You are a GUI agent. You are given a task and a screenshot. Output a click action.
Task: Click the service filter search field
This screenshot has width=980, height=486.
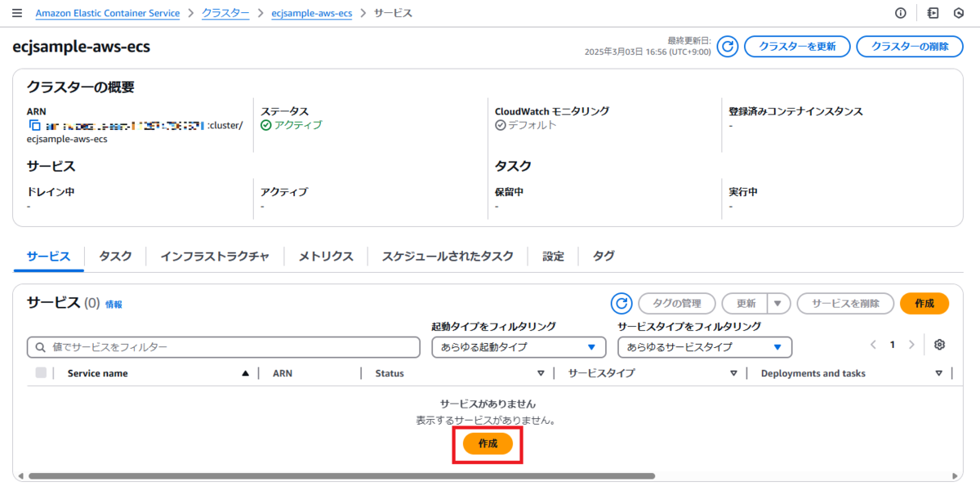224,347
